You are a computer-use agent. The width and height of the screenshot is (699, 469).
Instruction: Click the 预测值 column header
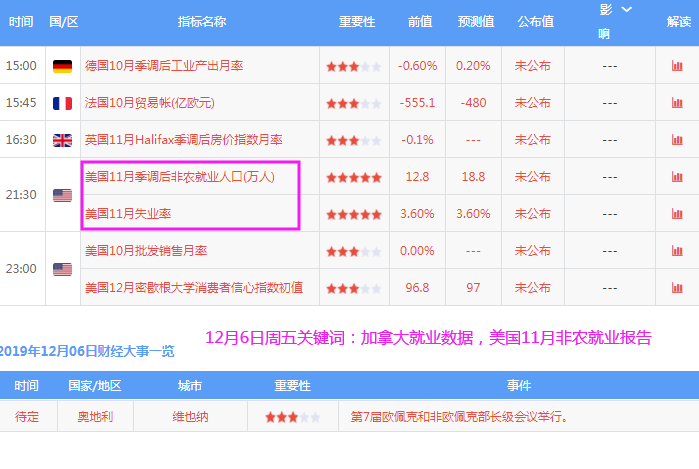(476, 21)
